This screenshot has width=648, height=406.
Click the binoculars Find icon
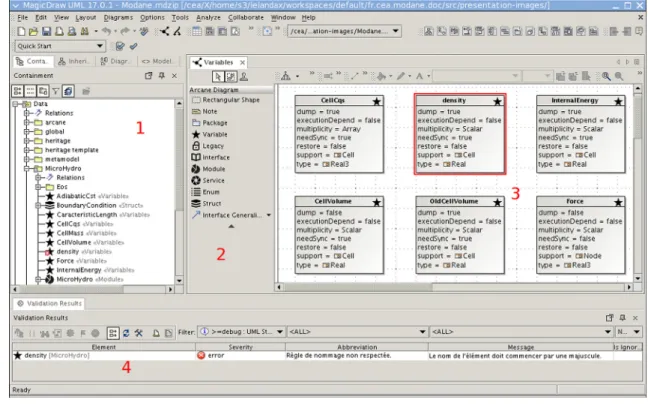[84, 31]
